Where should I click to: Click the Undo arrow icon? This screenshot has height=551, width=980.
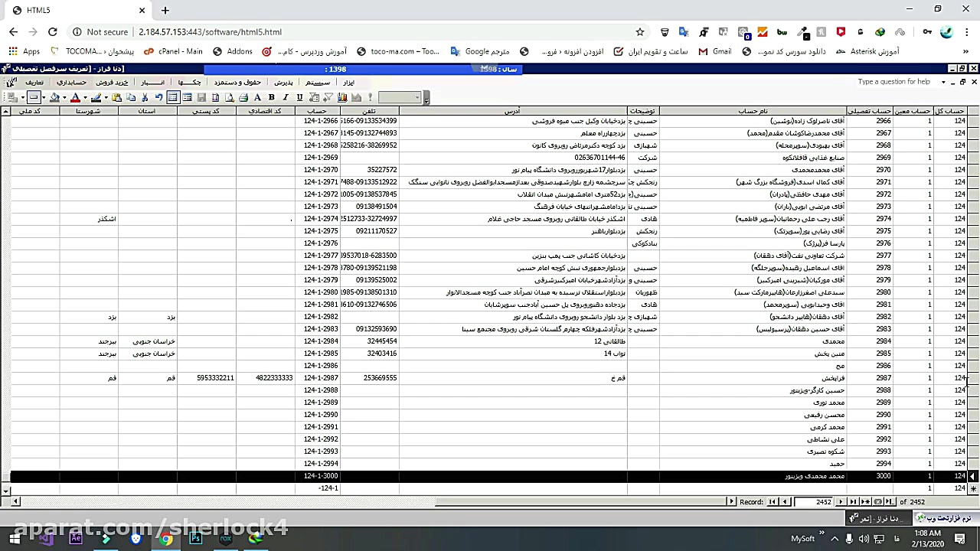coord(158,98)
